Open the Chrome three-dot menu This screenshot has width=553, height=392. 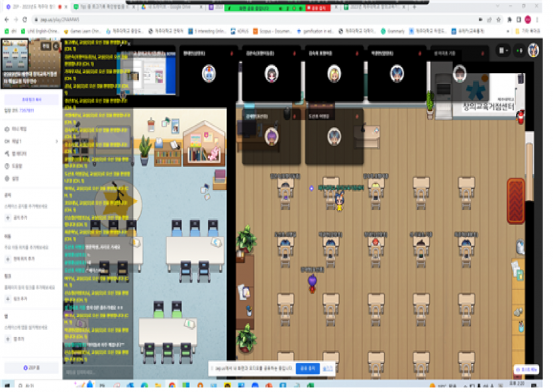click(x=537, y=20)
